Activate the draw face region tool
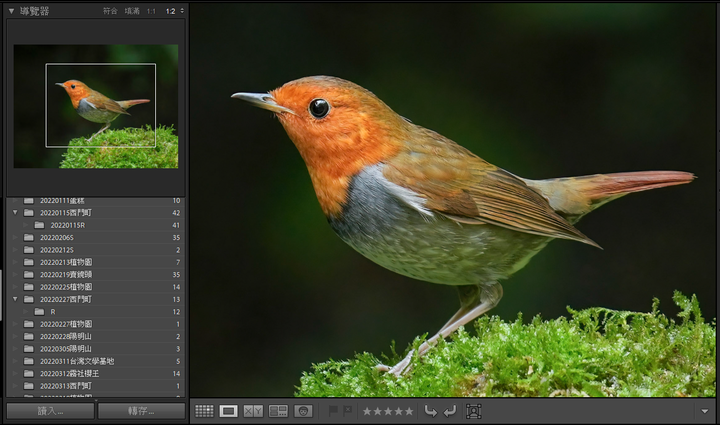The width and height of the screenshot is (720, 425). click(x=473, y=411)
